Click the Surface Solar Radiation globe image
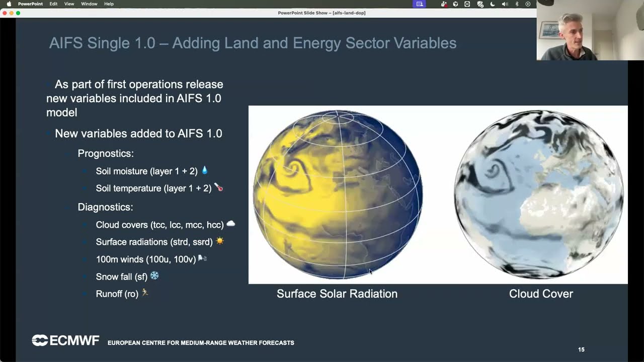644x362 pixels. click(338, 195)
